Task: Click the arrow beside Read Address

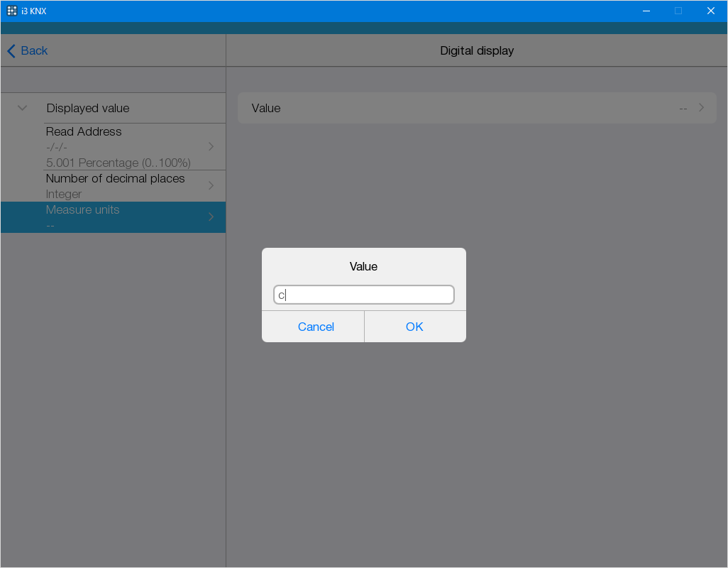Action: point(211,146)
